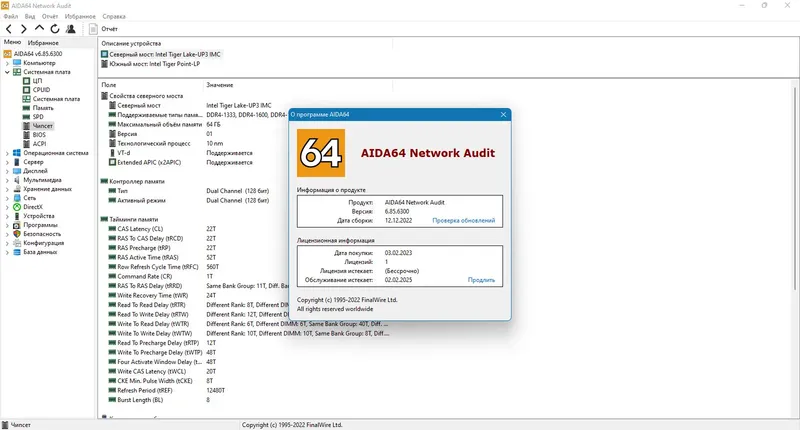The height and width of the screenshot is (430, 800).
Task: Open the user profile toolbar icon
Action: point(71,29)
